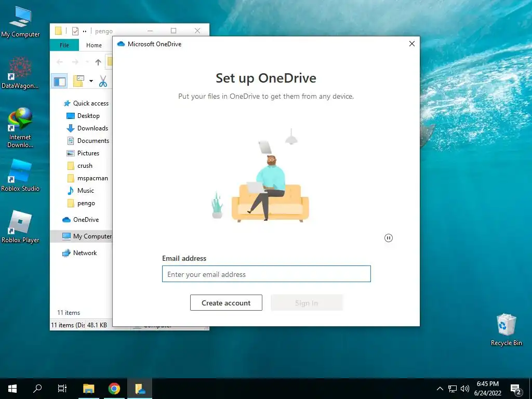Open taskbar Search magnifier
This screenshot has width=532, height=399.
click(x=37, y=389)
